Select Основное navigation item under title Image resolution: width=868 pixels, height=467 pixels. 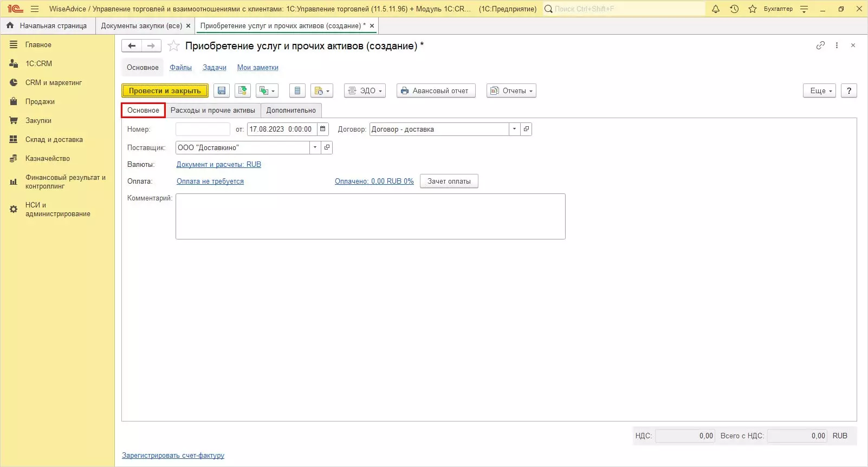point(142,67)
